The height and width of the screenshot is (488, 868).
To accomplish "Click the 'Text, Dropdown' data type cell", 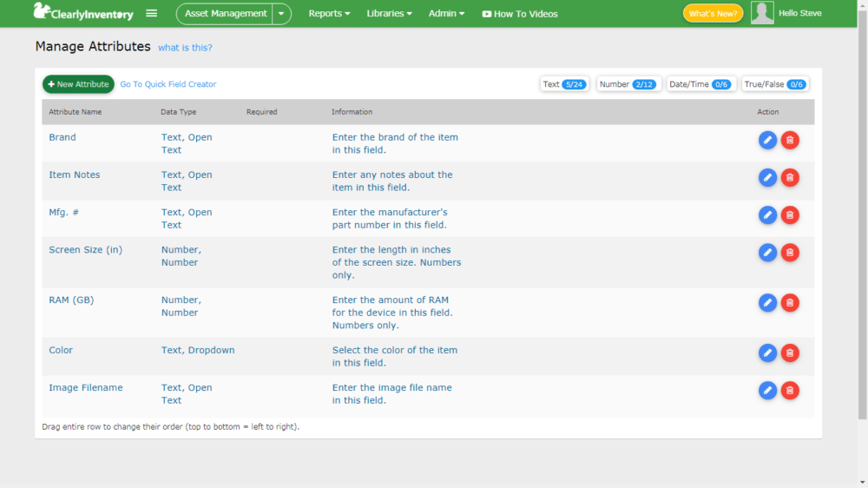I will (198, 350).
